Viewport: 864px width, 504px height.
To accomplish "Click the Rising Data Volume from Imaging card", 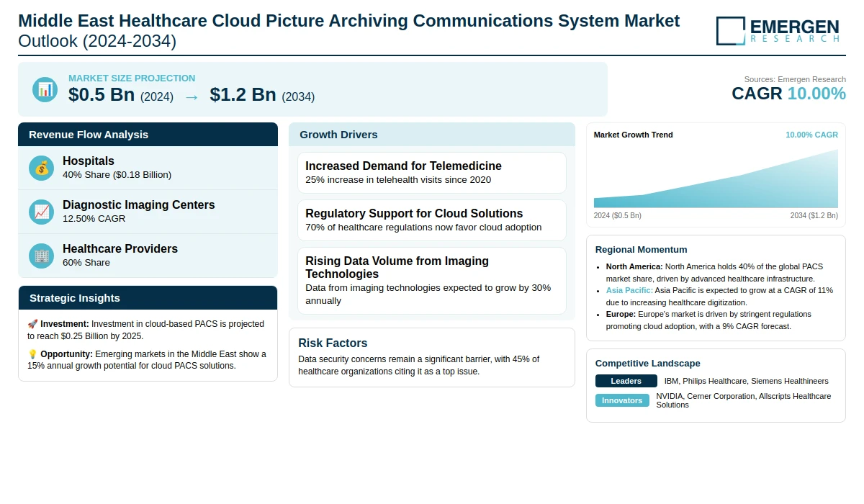I will (431, 280).
